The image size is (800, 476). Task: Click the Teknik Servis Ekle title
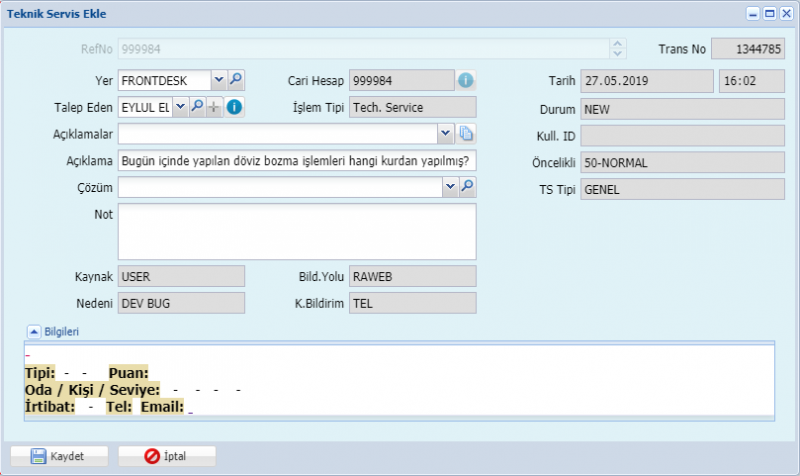[56, 14]
